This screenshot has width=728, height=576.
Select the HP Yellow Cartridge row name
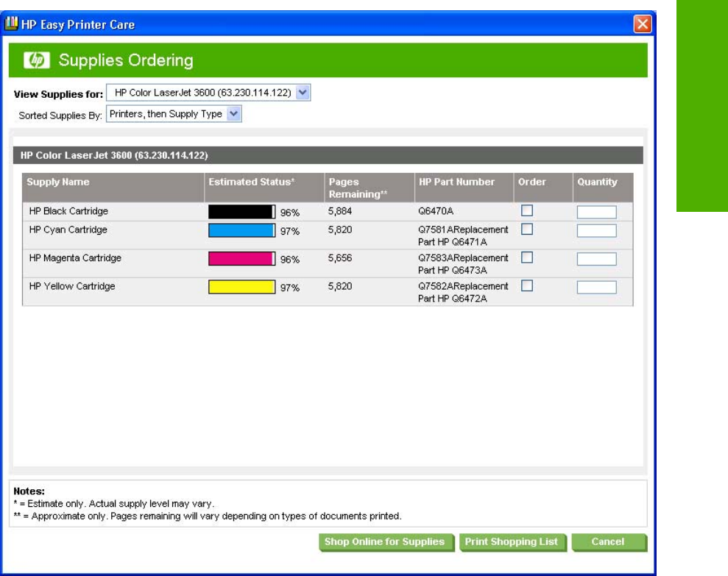click(72, 286)
